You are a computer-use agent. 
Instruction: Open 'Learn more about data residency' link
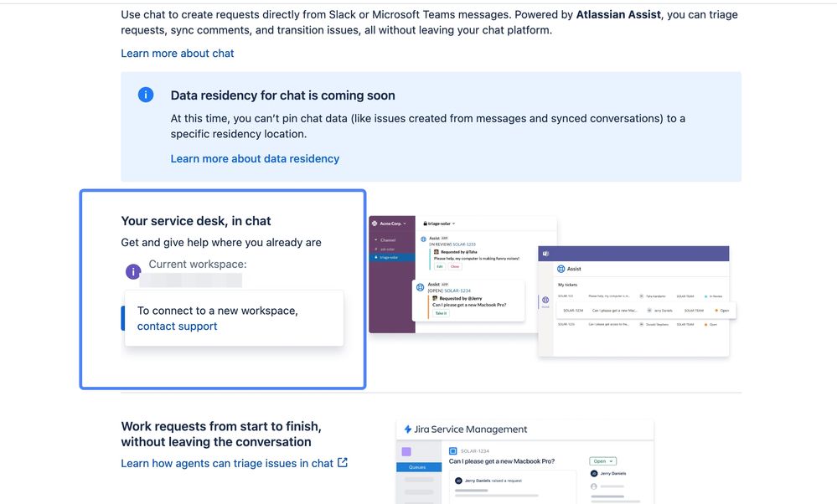click(x=255, y=159)
